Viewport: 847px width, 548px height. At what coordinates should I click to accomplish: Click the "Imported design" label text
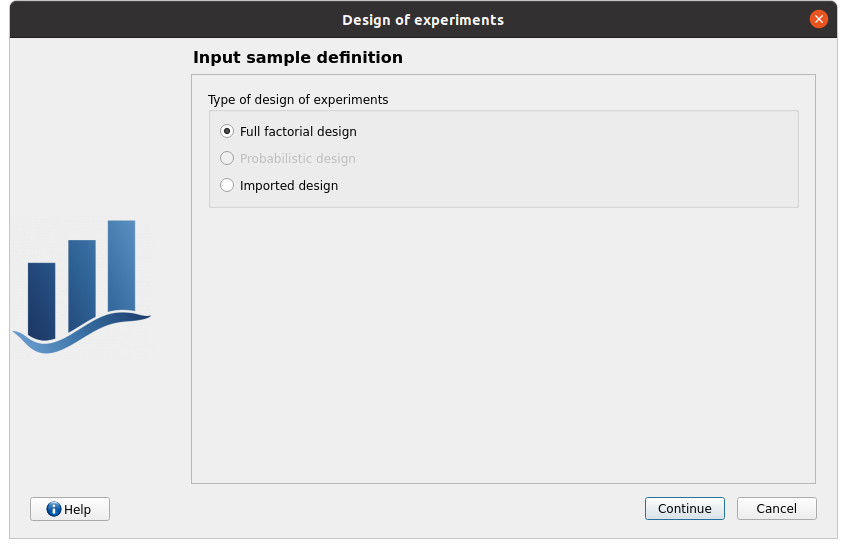pyautogui.click(x=289, y=185)
